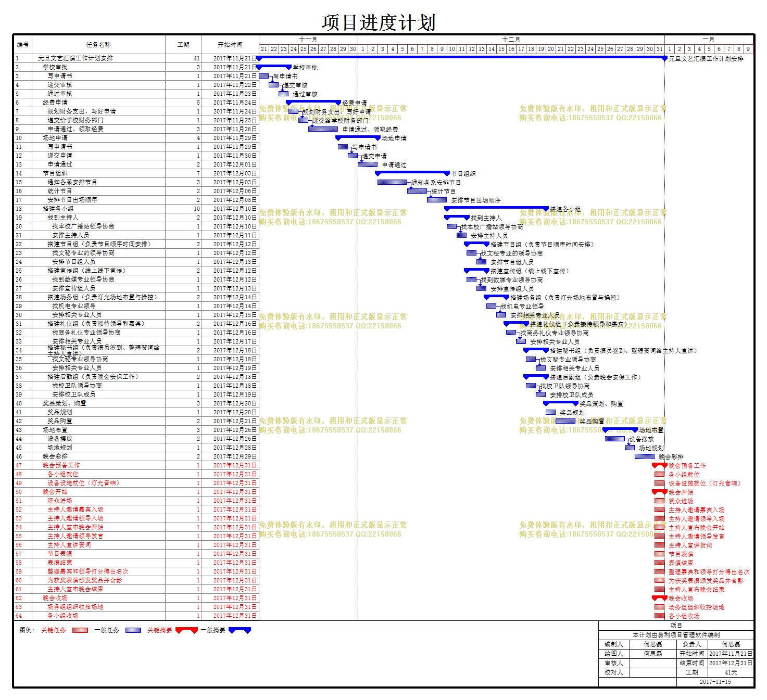This screenshot has width=767, height=700.
Task: Select 元旦文艺汇演工作计划安排 in the task name column
Action: pyautogui.click(x=76, y=58)
